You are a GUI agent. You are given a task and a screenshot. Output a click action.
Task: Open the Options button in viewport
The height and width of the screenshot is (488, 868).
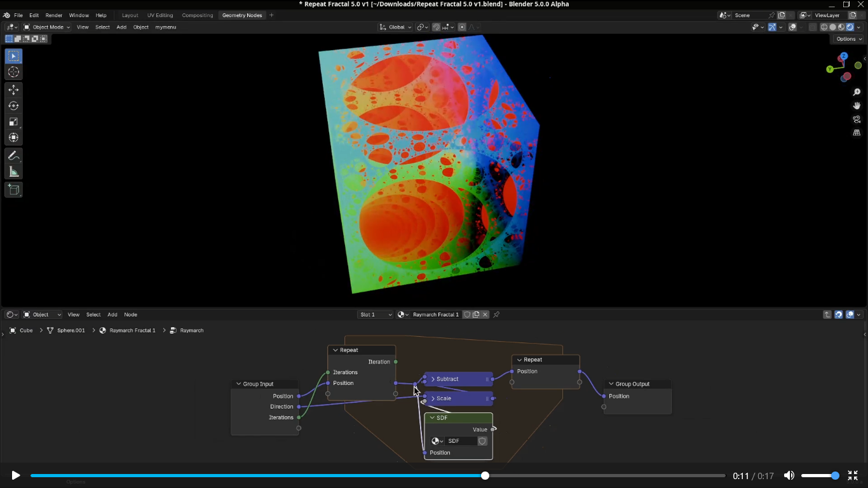(x=848, y=39)
